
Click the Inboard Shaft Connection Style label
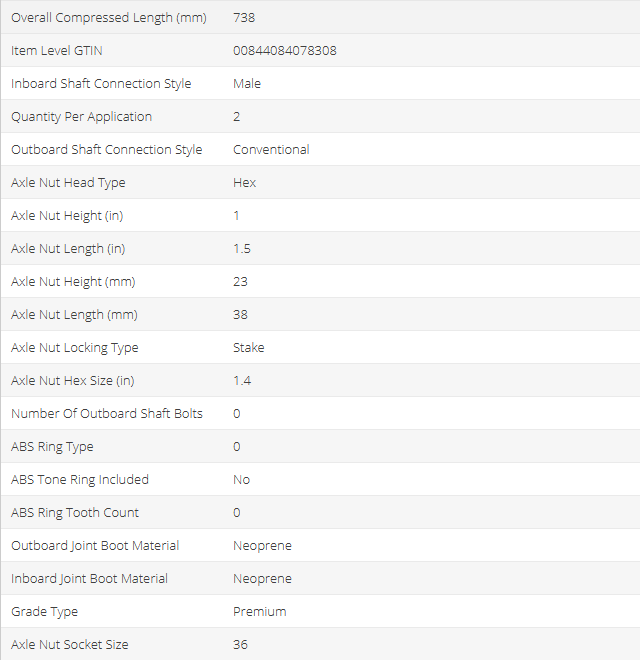point(101,83)
